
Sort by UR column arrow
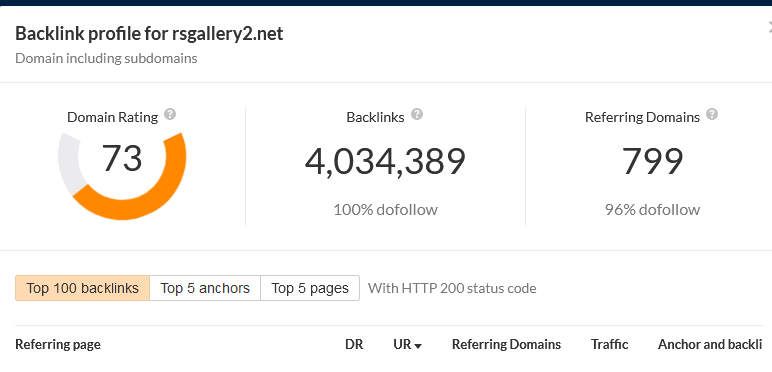418,346
